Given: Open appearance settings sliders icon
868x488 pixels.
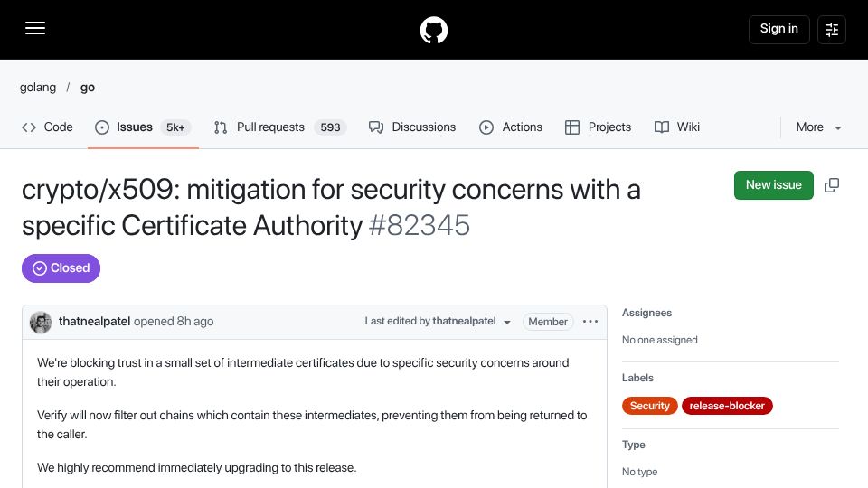Looking at the screenshot, I should (x=832, y=29).
